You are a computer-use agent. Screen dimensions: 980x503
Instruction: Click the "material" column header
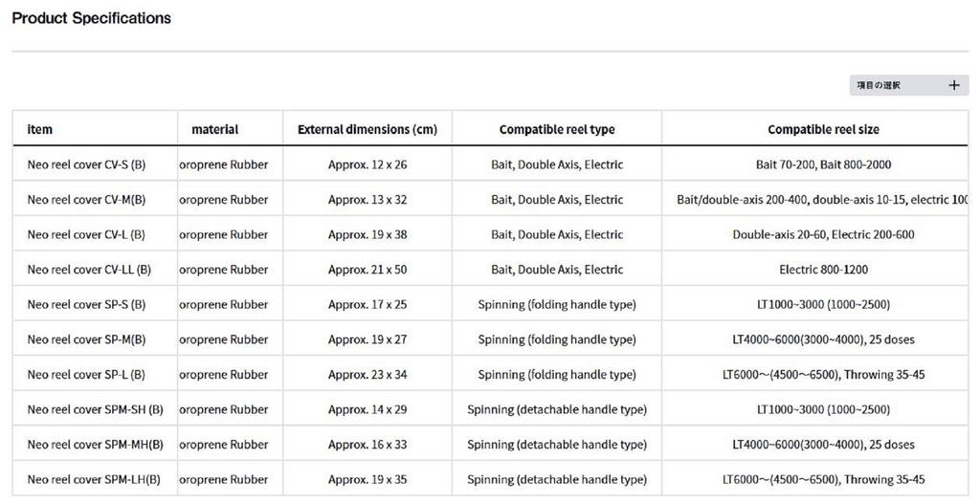[x=215, y=129]
